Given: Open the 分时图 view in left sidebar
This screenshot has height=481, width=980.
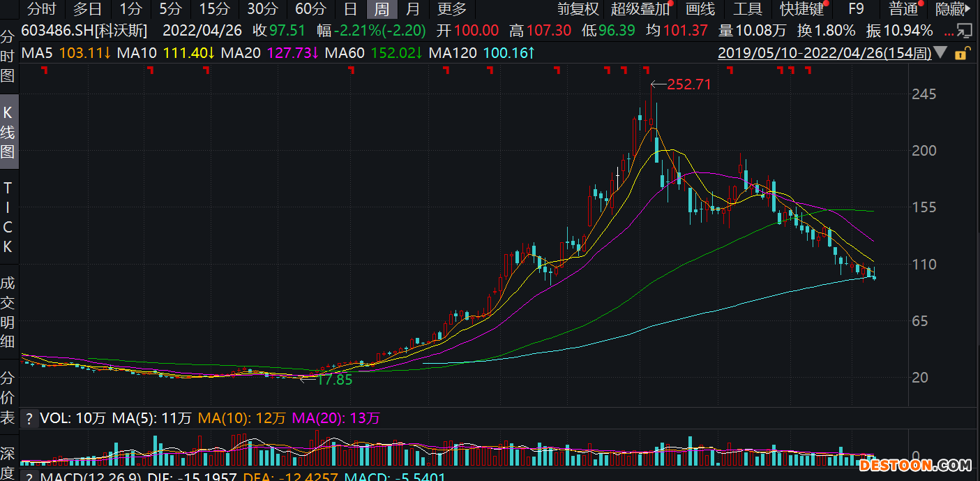Looking at the screenshot, I should click(x=8, y=56).
